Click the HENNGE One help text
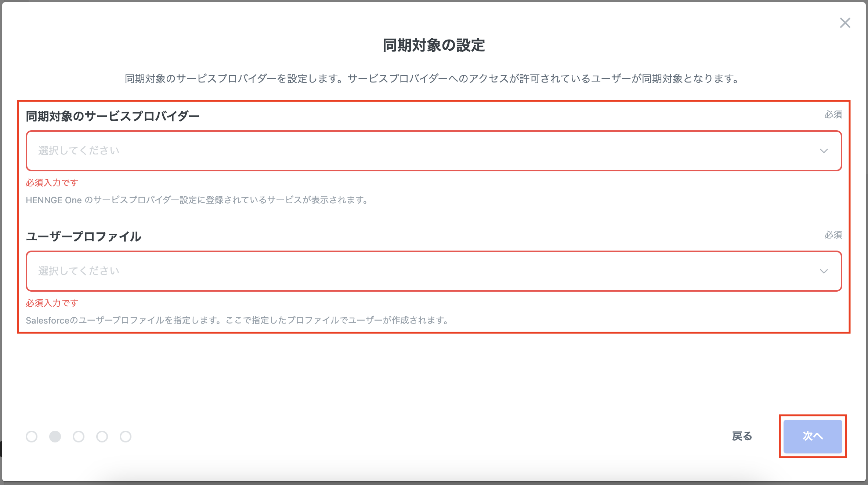Image resolution: width=868 pixels, height=485 pixels. tap(198, 200)
